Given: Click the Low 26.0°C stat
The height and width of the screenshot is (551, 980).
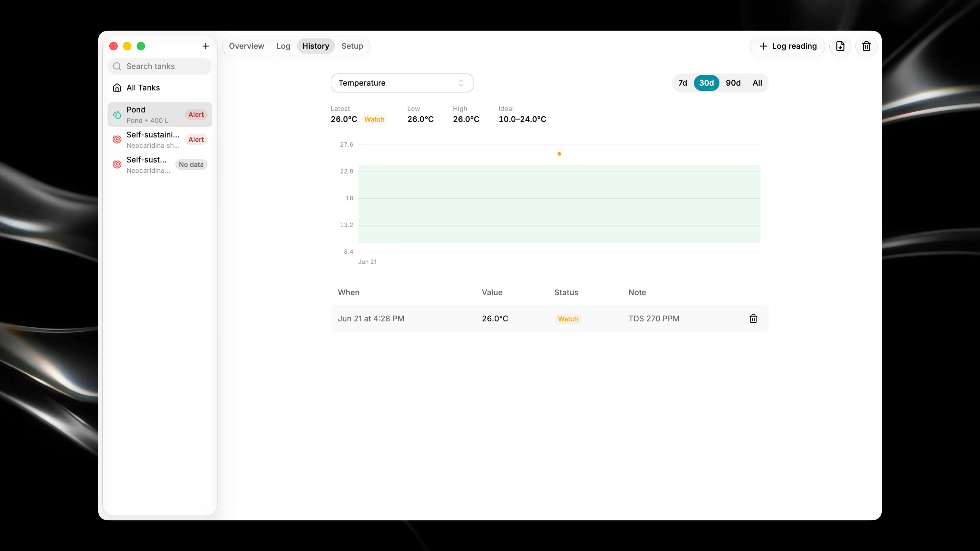Looking at the screenshot, I should tap(420, 119).
